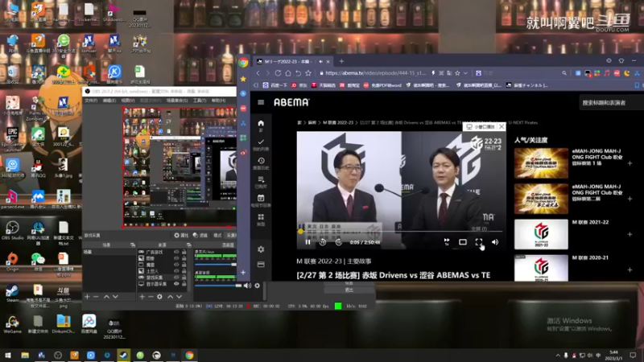Toggle lock on 土豆人 source
Viewport: 644px width, 362px height.
(x=184, y=271)
